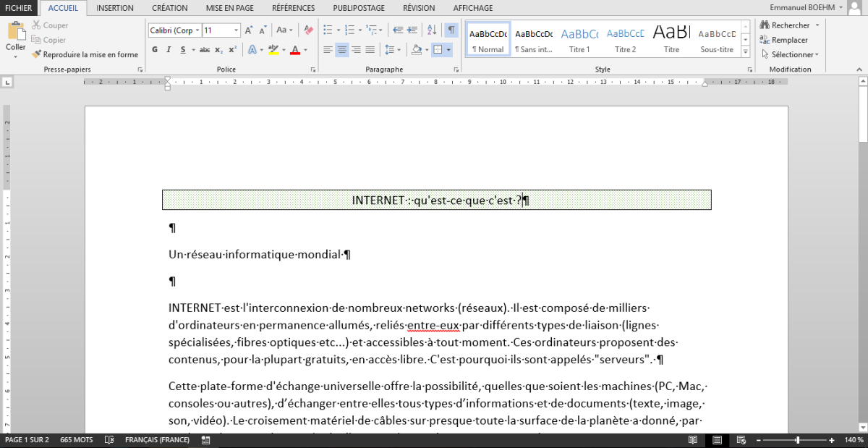
Task: Apply subscript formatting
Action: [218, 50]
